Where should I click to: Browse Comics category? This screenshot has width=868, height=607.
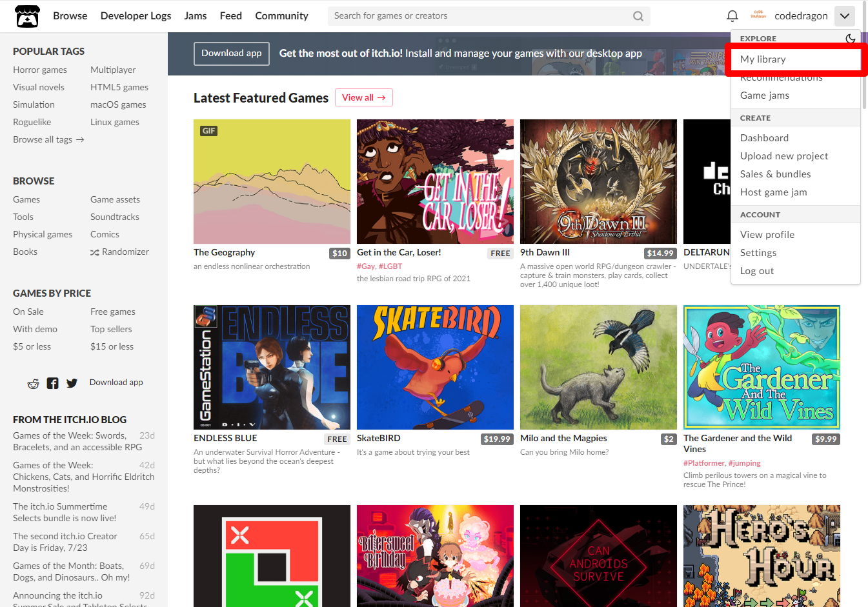point(105,234)
